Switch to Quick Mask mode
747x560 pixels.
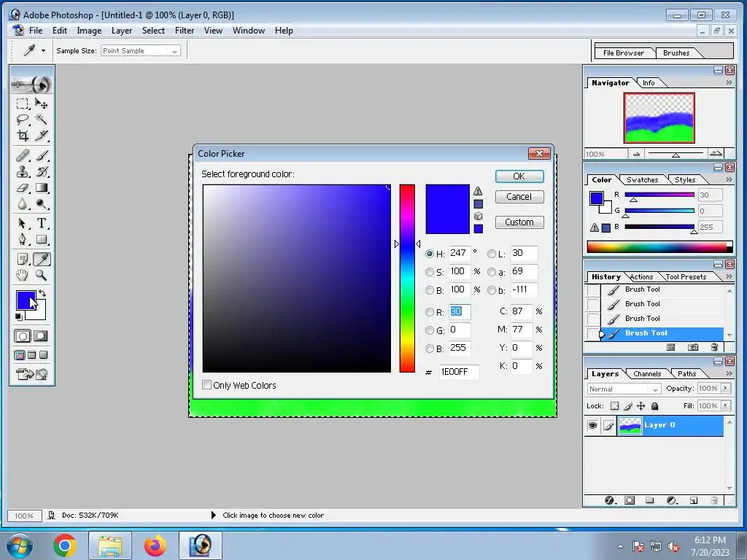[x=41, y=336]
